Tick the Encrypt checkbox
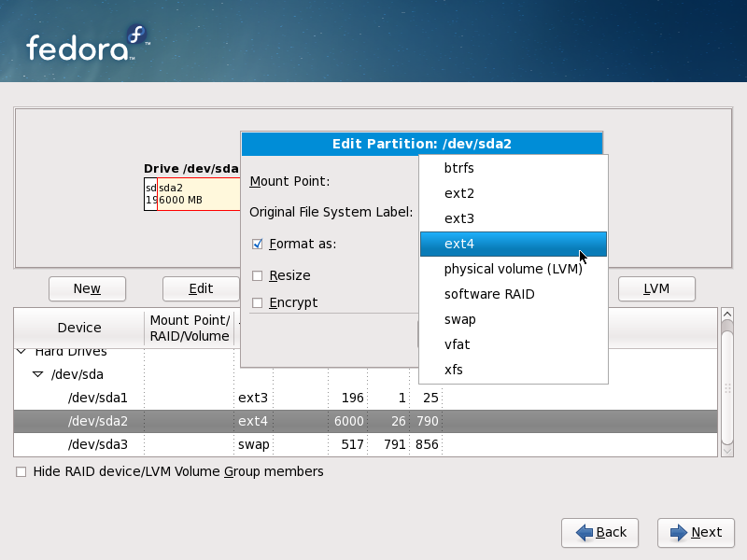This screenshot has width=747, height=560. pos(257,303)
